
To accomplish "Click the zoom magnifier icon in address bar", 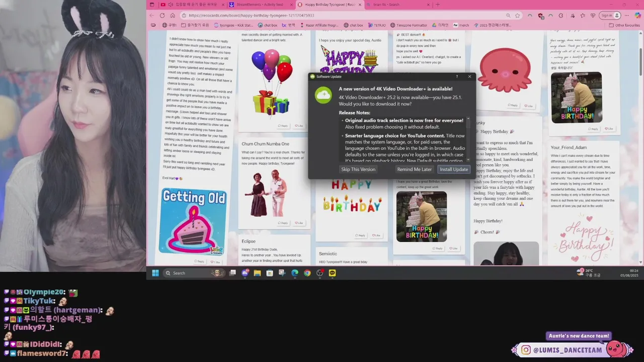I will pyautogui.click(x=509, y=16).
